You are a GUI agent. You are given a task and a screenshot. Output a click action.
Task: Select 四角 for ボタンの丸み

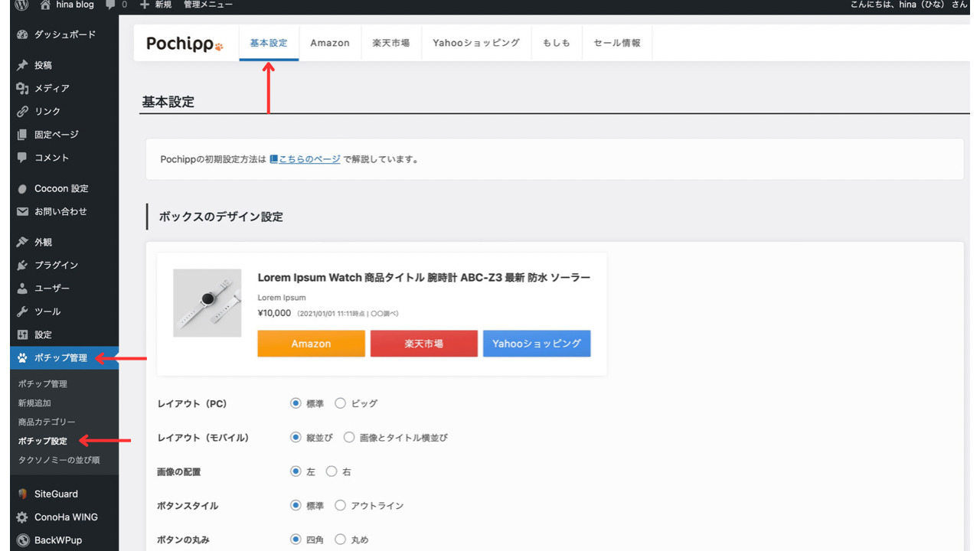pos(296,540)
